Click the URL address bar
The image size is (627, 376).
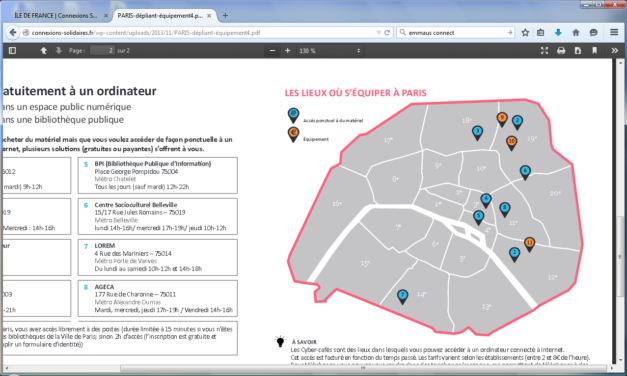[x=200, y=33]
